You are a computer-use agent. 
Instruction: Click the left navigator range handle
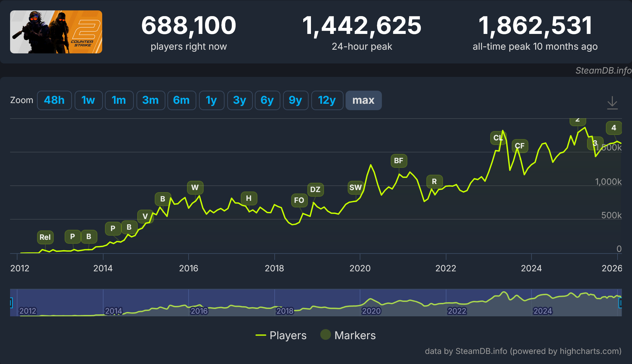[11, 303]
